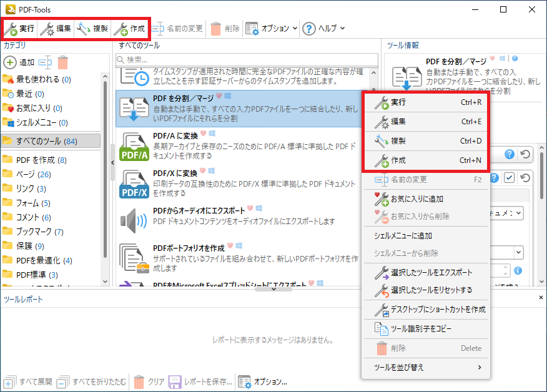Open the コメント (6) category
The height and width of the screenshot is (392, 547).
(x=27, y=217)
